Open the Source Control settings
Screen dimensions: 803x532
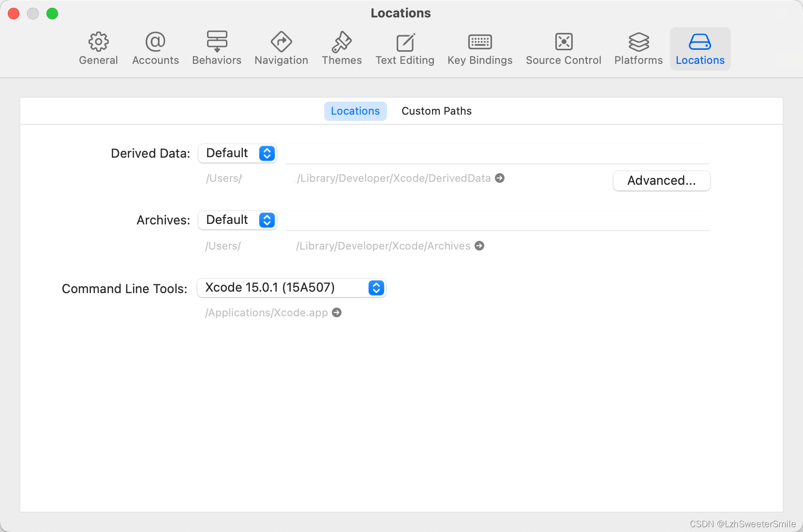[x=564, y=48]
